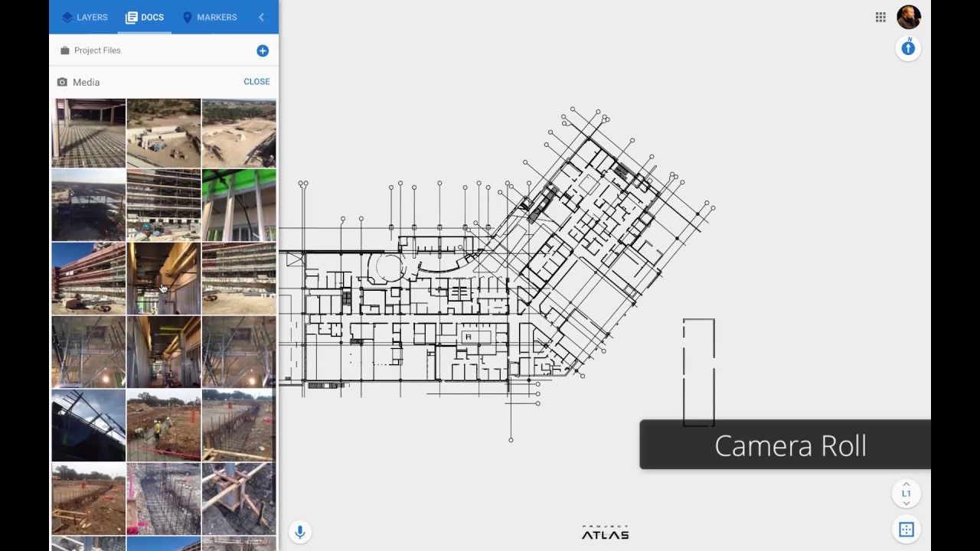Open the Markers tab
The width and height of the screenshot is (980, 551).
pyautogui.click(x=209, y=17)
